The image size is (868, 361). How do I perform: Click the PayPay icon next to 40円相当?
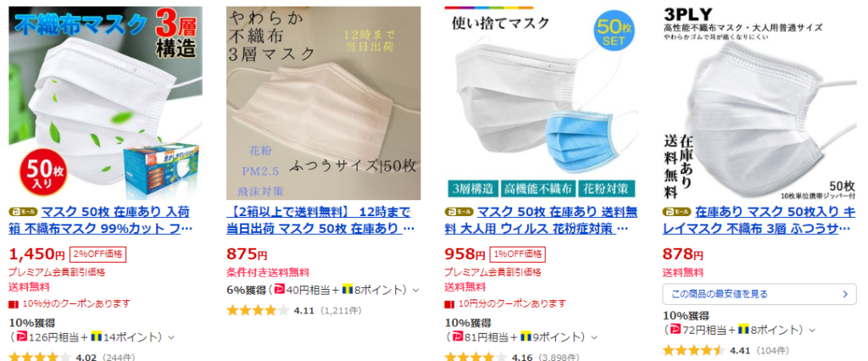(x=280, y=289)
